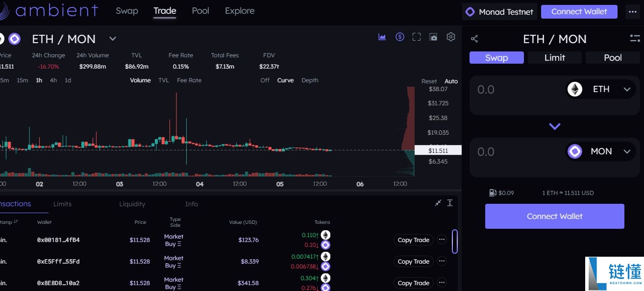This screenshot has width=644, height=291.
Task: Click the 1 ETH ≈ 11.511 USD rate text
Action: click(568, 193)
